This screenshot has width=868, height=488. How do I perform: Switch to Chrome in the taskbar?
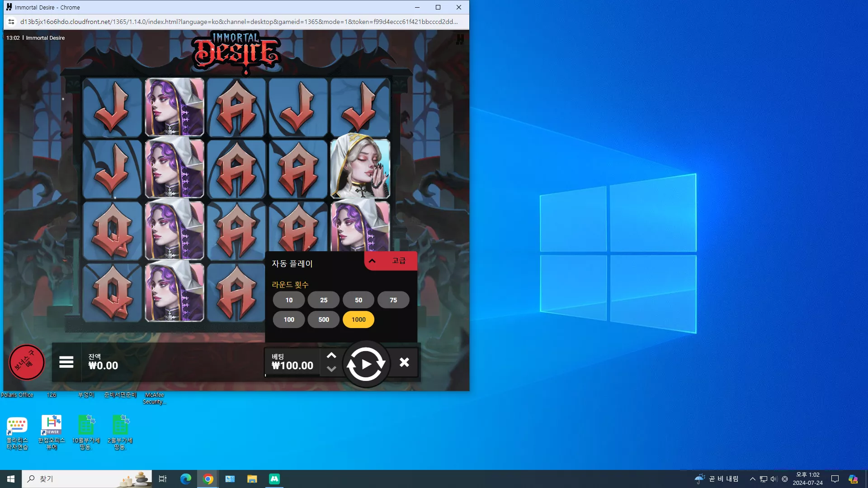pos(208,479)
